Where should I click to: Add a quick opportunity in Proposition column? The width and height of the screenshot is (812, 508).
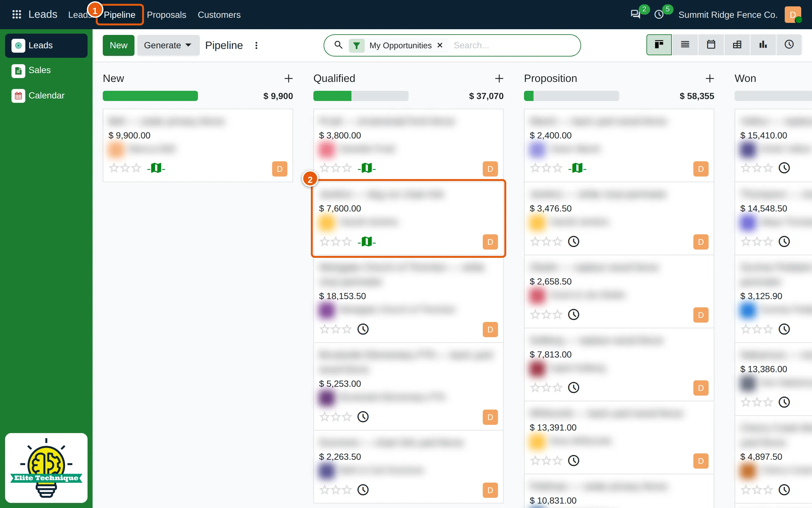(x=710, y=79)
